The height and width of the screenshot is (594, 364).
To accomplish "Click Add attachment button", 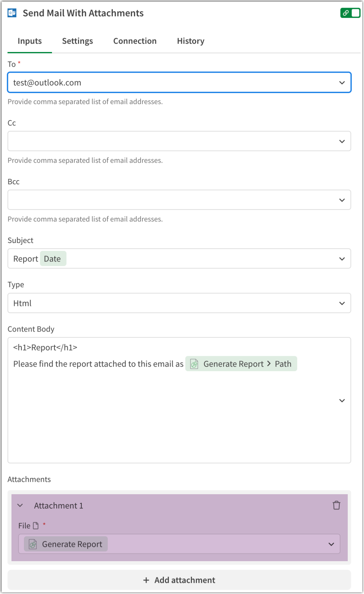I will point(179,580).
